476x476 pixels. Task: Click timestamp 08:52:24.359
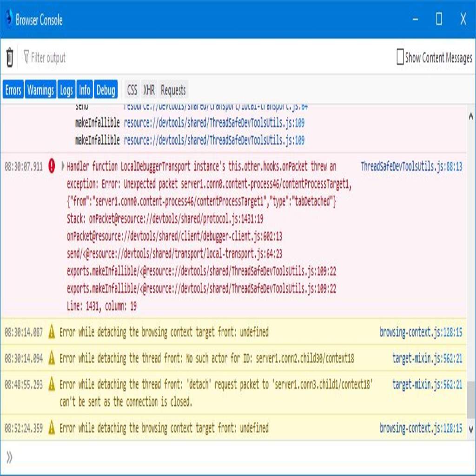tap(24, 428)
